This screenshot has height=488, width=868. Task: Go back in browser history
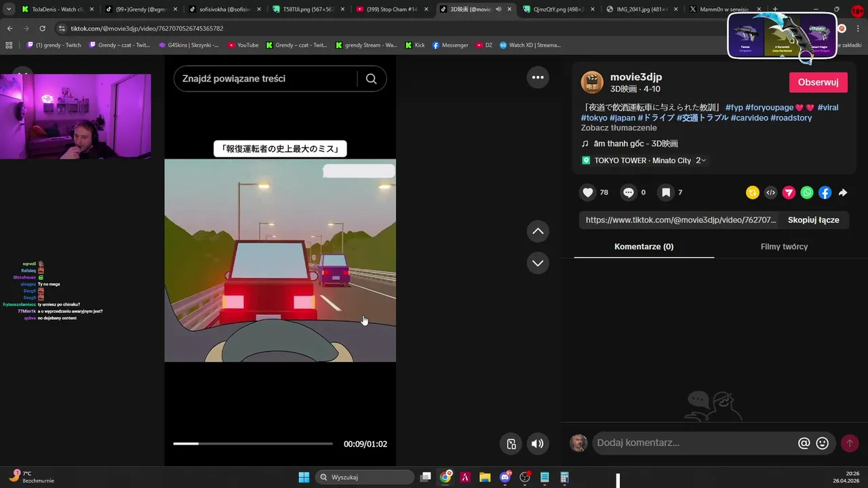(9, 28)
